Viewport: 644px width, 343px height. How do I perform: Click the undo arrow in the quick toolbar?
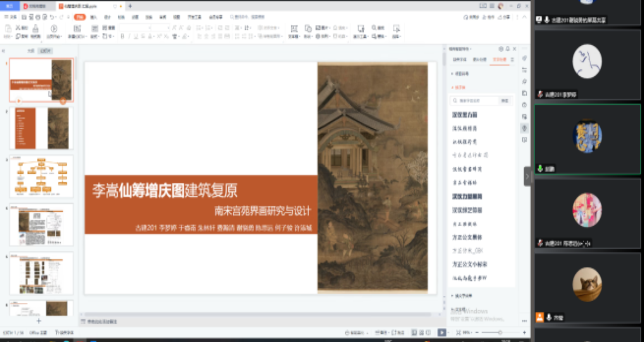(x=52, y=17)
